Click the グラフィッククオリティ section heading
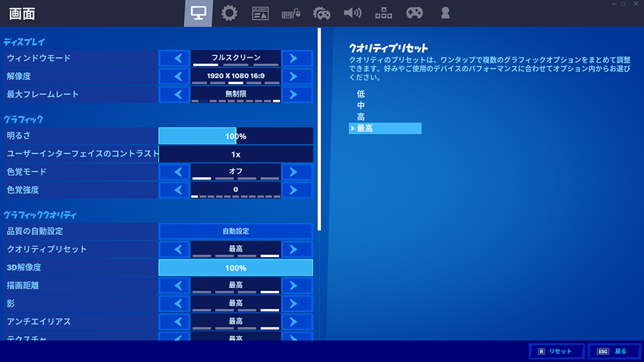Viewport: 644px width, 362px height. point(40,215)
